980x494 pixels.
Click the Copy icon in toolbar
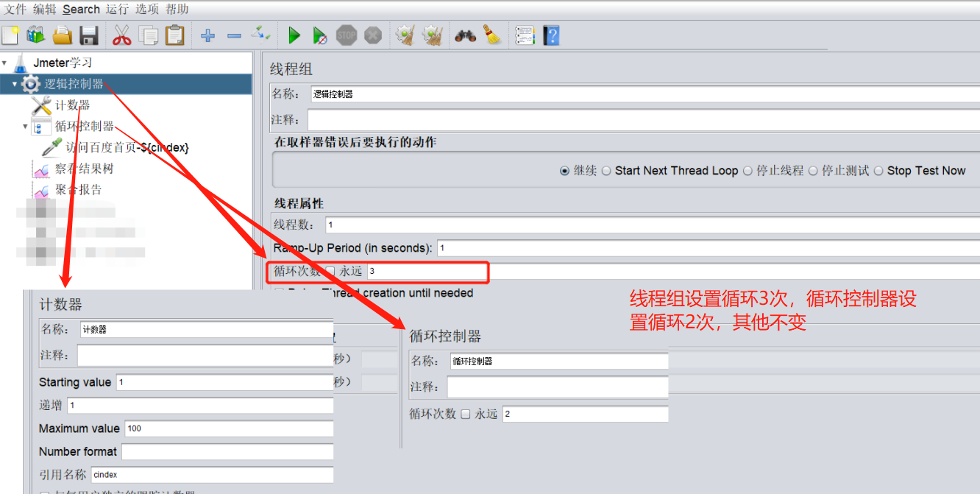[149, 35]
